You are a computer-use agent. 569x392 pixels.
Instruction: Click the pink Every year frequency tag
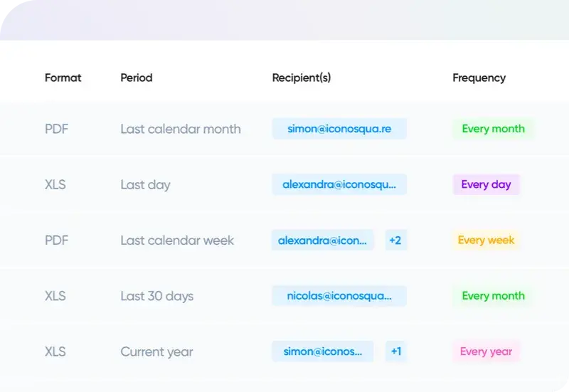[x=486, y=351]
